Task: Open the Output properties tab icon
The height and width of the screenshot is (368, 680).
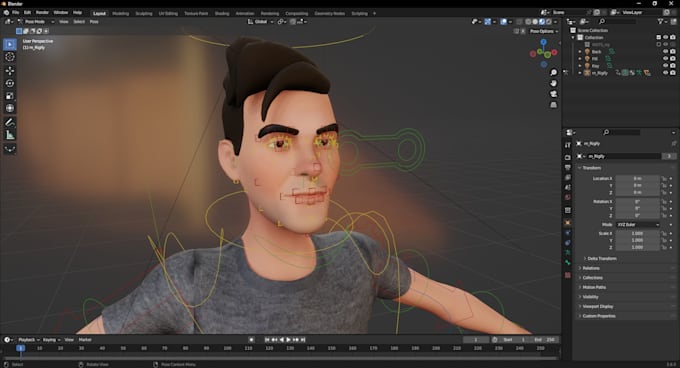Action: [x=568, y=167]
